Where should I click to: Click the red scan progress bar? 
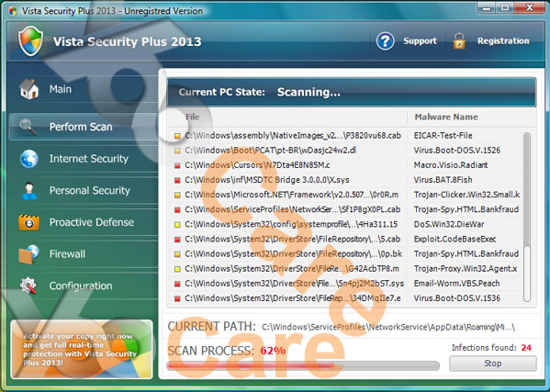point(303,365)
